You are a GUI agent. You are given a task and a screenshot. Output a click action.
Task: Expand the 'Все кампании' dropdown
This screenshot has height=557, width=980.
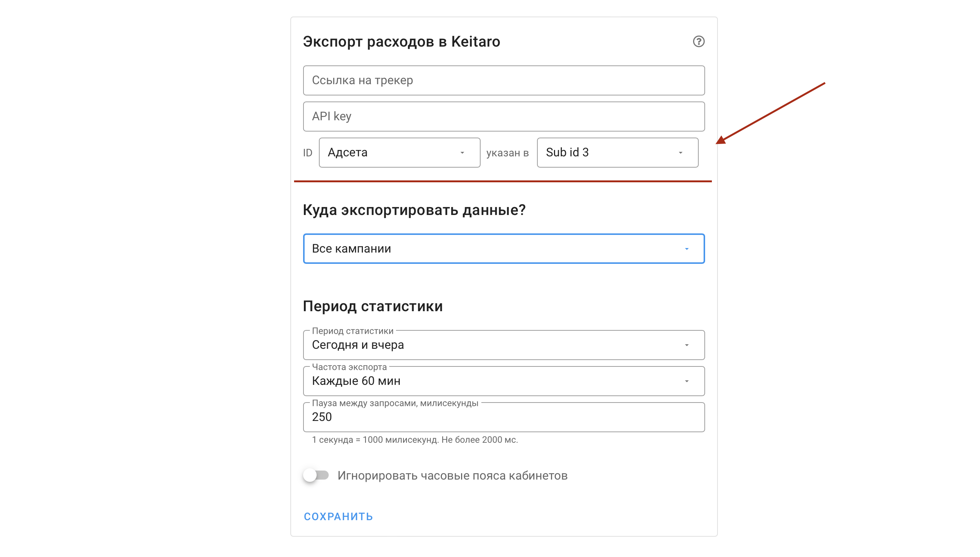503,249
